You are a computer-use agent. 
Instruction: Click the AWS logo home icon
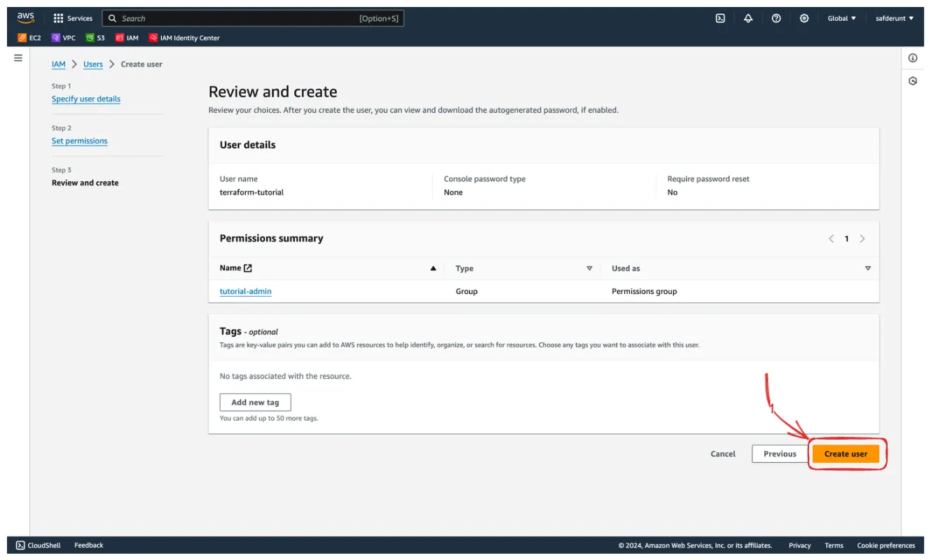click(26, 18)
